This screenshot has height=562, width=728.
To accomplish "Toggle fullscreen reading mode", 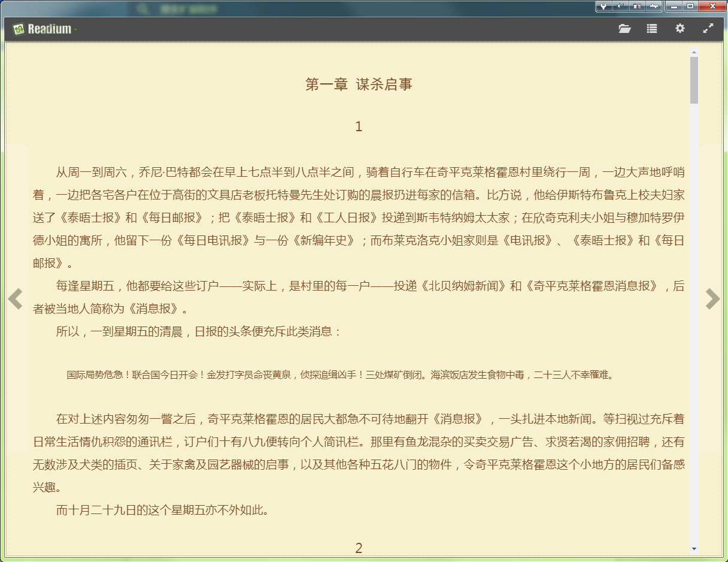I will coord(708,28).
